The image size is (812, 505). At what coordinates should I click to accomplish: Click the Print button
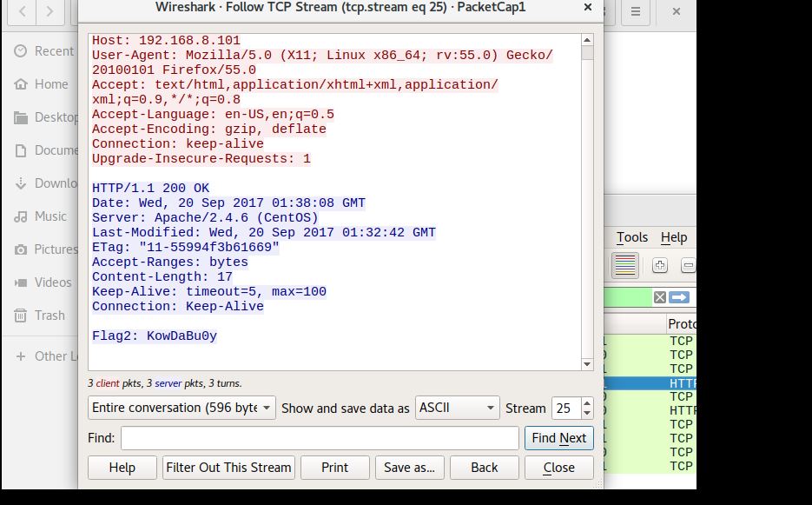pos(334,468)
